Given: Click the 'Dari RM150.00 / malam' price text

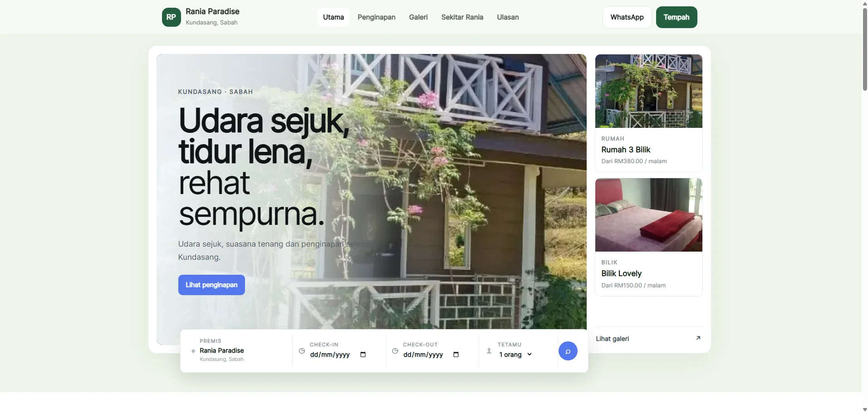Looking at the screenshot, I should tap(633, 286).
